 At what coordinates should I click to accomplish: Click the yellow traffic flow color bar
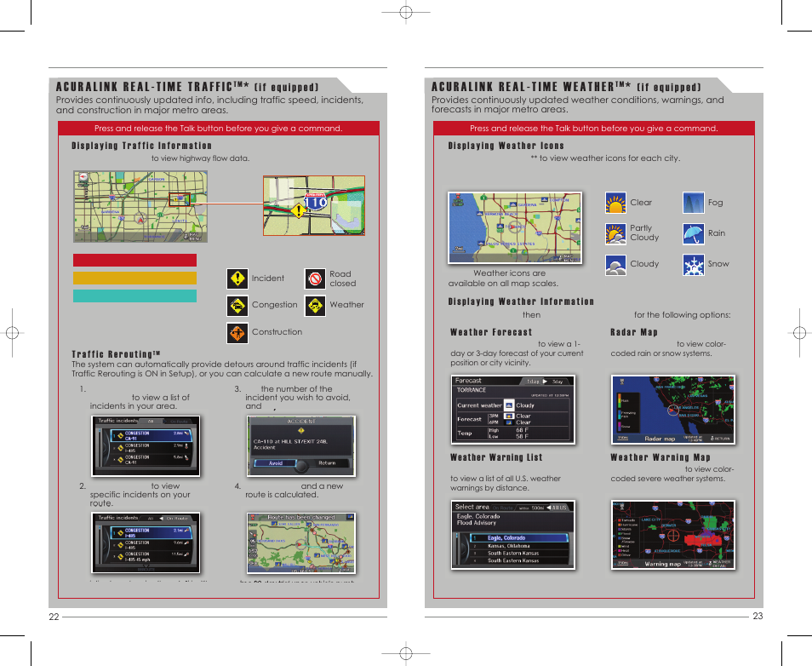coord(134,278)
